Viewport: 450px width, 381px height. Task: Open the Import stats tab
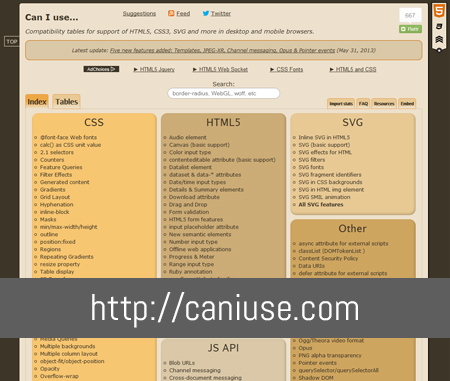pyautogui.click(x=341, y=104)
